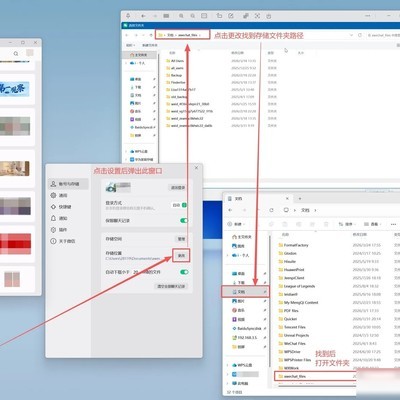400x400 pixels.
Task: Click previous-image arrow in viewer toolbar
Action: [x=143, y=16]
